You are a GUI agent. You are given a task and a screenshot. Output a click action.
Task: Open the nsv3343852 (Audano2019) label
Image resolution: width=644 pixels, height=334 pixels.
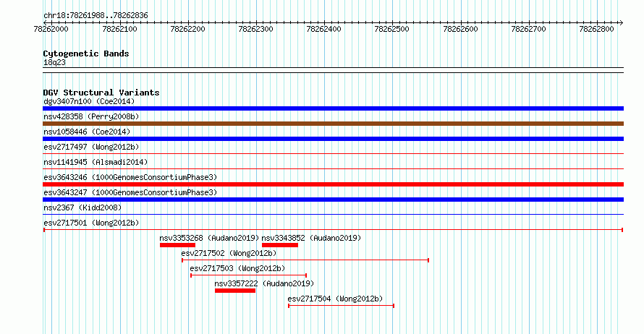[311, 238]
